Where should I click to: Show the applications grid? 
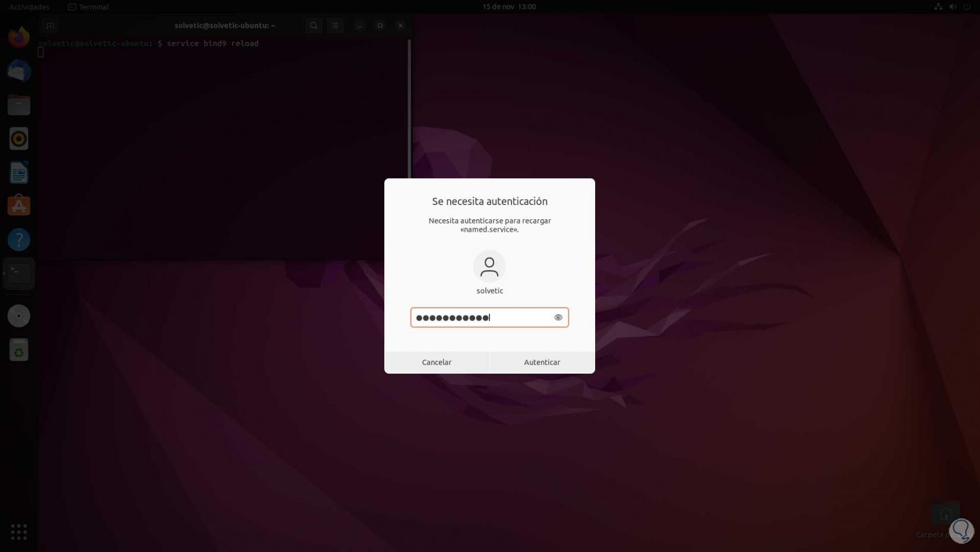[x=19, y=532]
